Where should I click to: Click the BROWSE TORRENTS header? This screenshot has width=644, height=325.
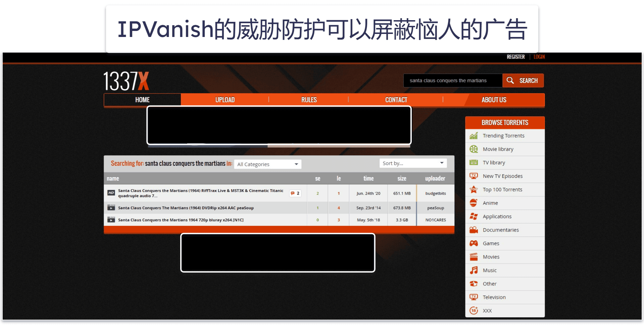pyautogui.click(x=505, y=123)
